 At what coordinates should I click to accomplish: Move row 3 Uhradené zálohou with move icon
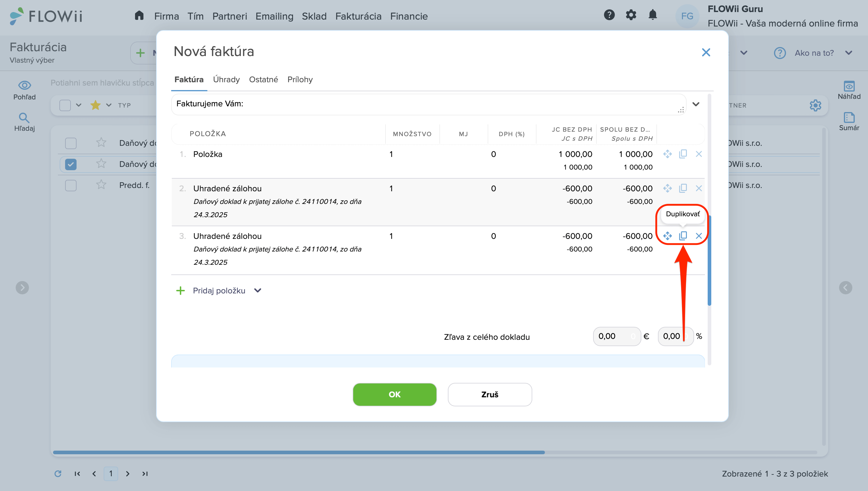pyautogui.click(x=667, y=236)
